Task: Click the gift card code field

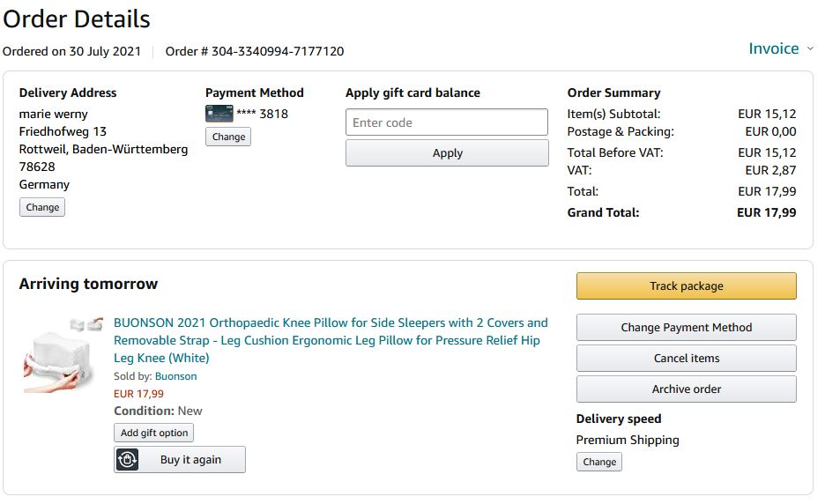Action: [447, 122]
